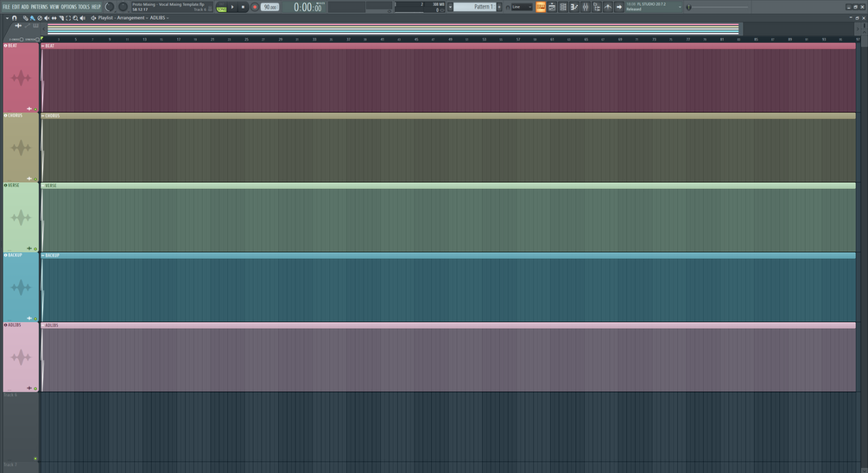Click the arrow icon beside the news panel
This screenshot has height=473, width=868.
(x=619, y=7)
